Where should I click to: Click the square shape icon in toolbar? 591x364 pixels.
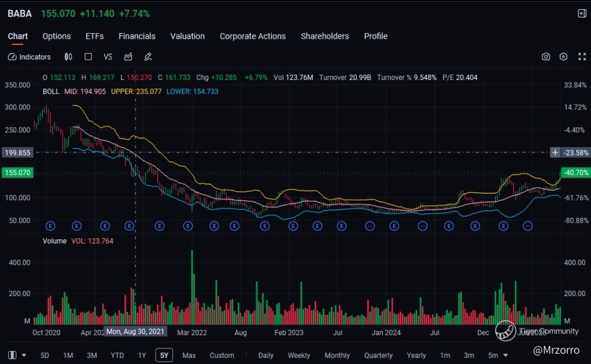click(x=88, y=56)
